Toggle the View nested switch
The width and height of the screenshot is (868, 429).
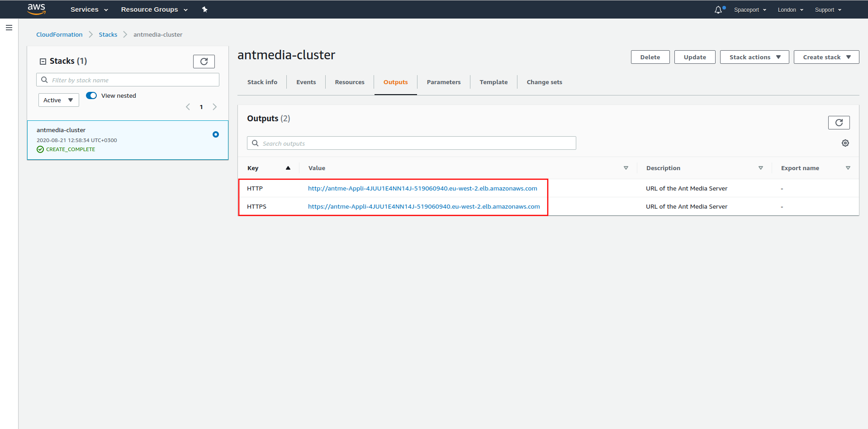point(91,95)
